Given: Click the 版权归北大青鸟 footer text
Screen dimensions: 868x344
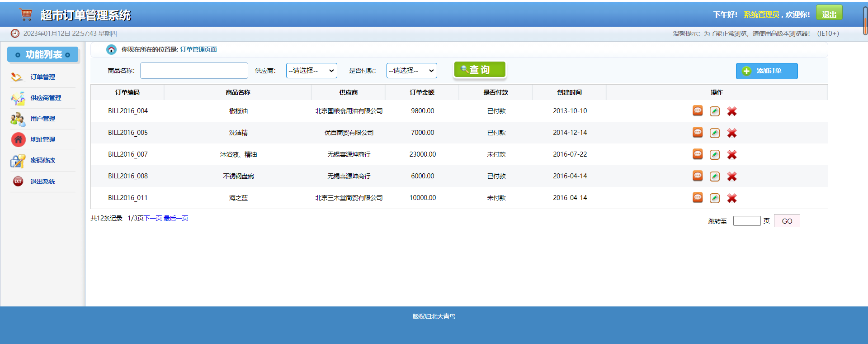Looking at the screenshot, I should point(434,316).
